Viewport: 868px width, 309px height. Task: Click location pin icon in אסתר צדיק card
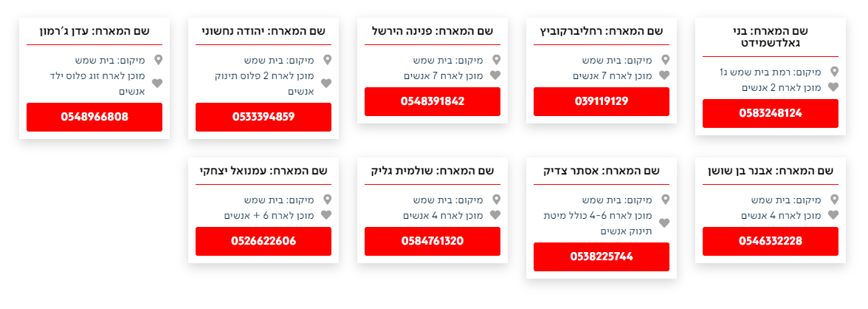[x=665, y=200]
